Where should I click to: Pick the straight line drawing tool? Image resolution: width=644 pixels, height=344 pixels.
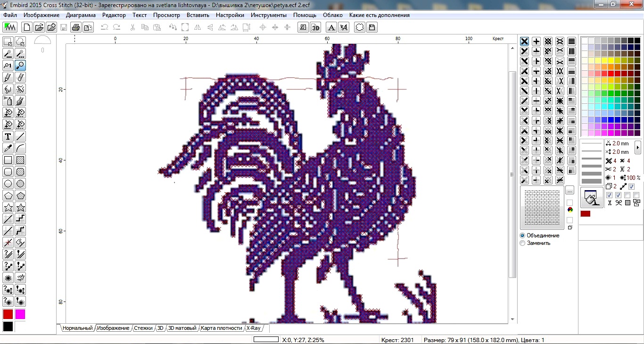pos(20,136)
